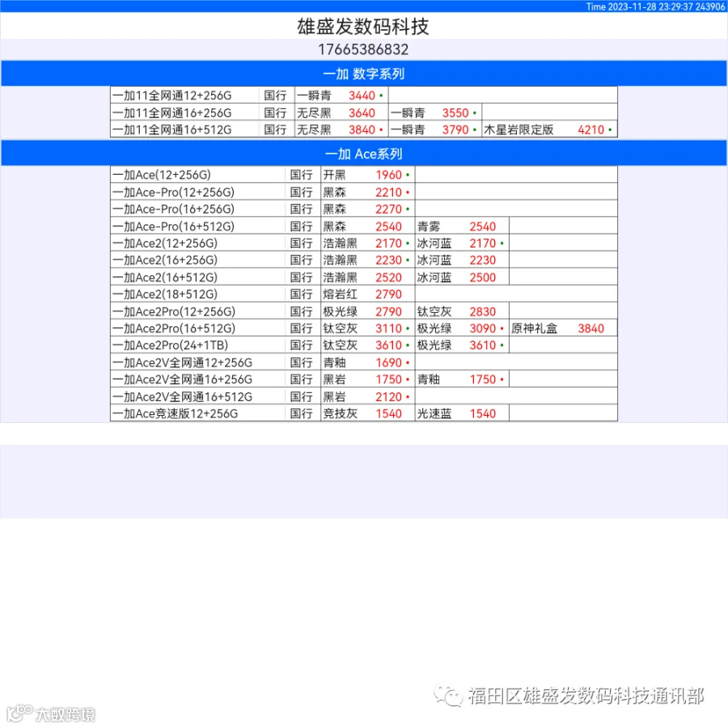Click the 2170 price in the 浩瀚黑 cell

coord(388,243)
